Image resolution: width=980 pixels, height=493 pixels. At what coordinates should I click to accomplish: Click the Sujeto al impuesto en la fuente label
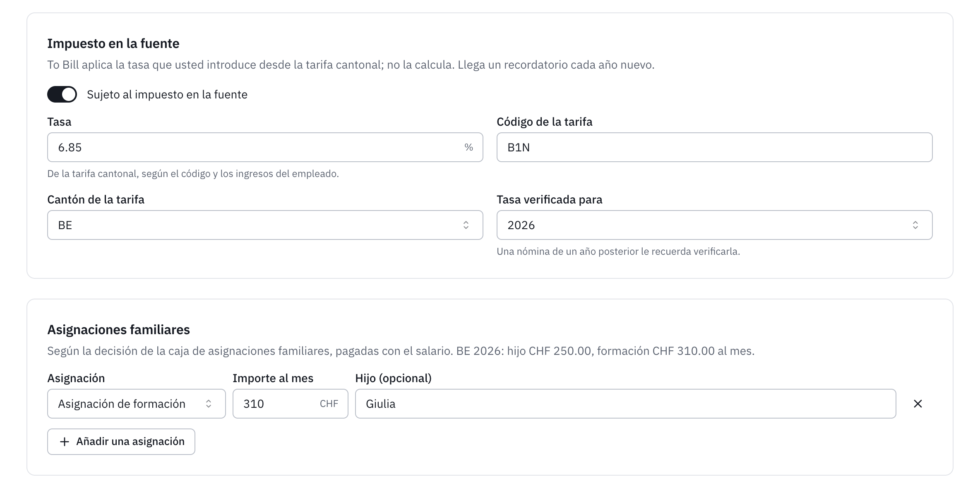click(167, 94)
